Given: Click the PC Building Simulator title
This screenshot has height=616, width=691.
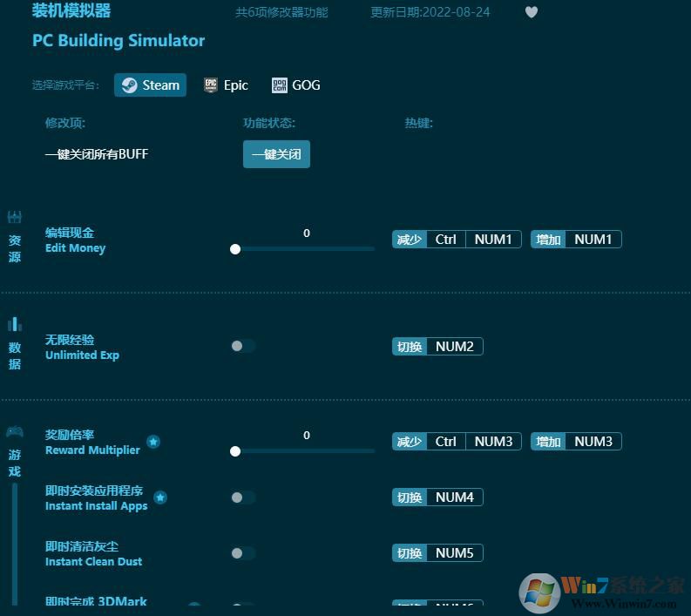Looking at the screenshot, I should tap(119, 41).
